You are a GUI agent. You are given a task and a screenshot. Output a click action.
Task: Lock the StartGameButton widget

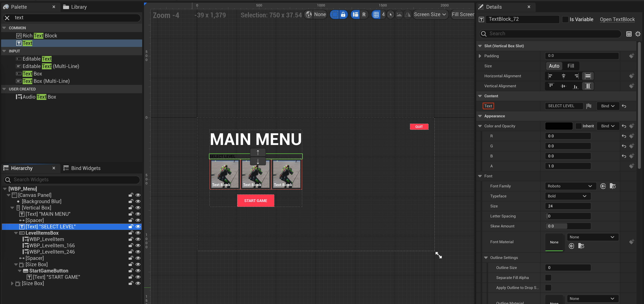[x=130, y=271]
